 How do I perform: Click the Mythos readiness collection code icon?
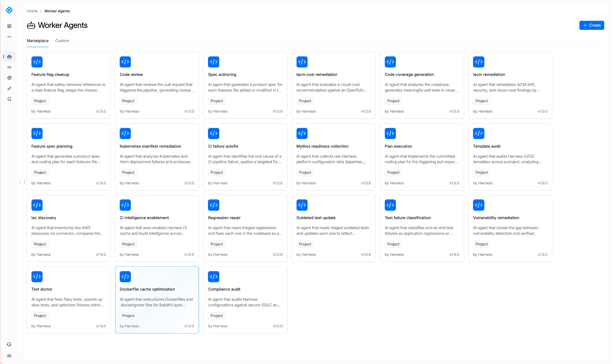coord(302,133)
